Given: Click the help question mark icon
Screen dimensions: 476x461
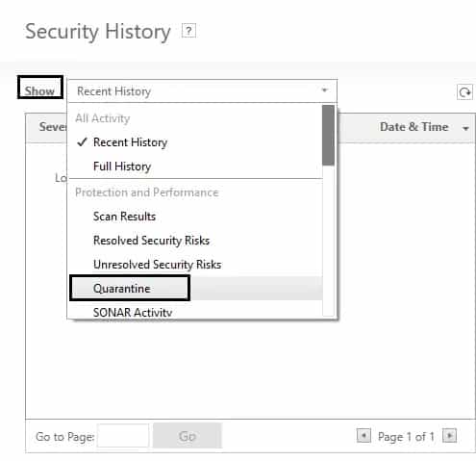Looking at the screenshot, I should coord(188,31).
